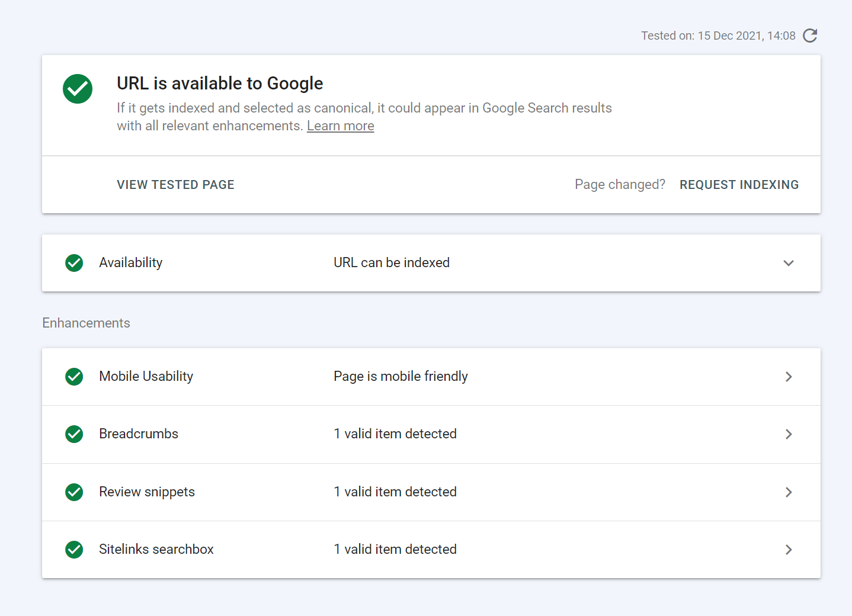Open Sitelinks searchbox details arrow
The image size is (852, 616).
788,550
